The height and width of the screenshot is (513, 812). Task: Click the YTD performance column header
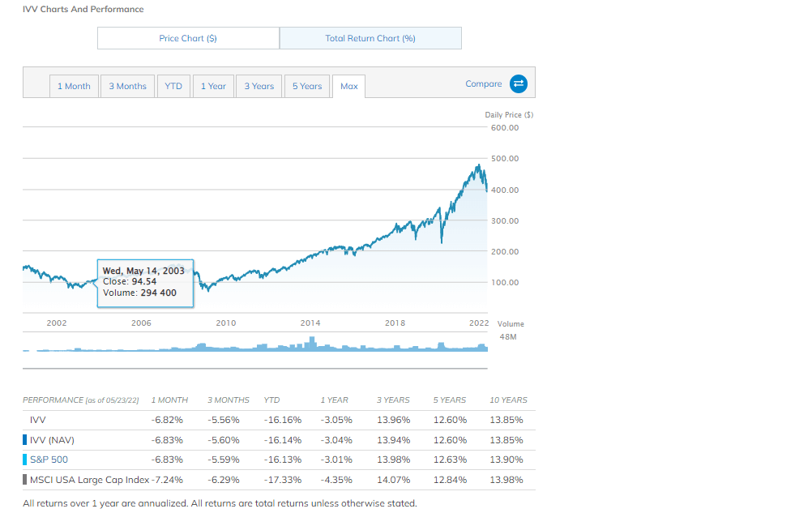point(271,400)
